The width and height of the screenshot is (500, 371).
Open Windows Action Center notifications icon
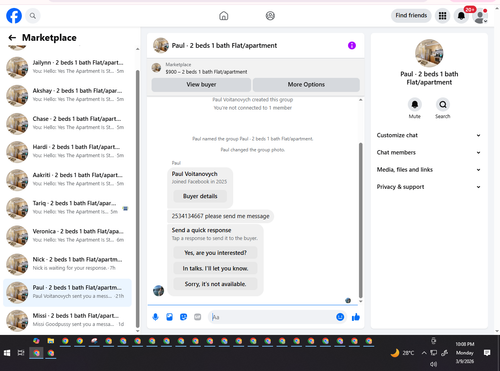coord(487,353)
